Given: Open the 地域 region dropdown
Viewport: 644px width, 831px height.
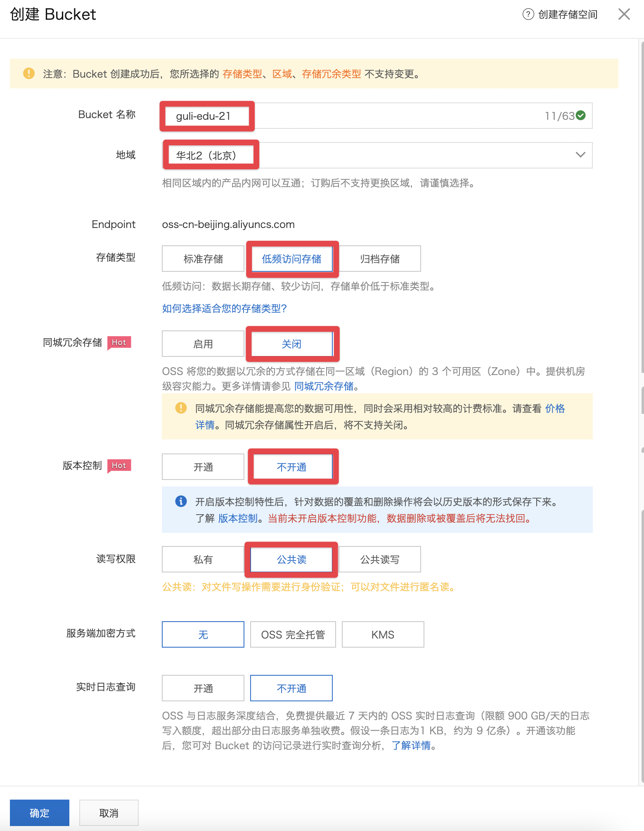Looking at the screenshot, I should [377, 155].
